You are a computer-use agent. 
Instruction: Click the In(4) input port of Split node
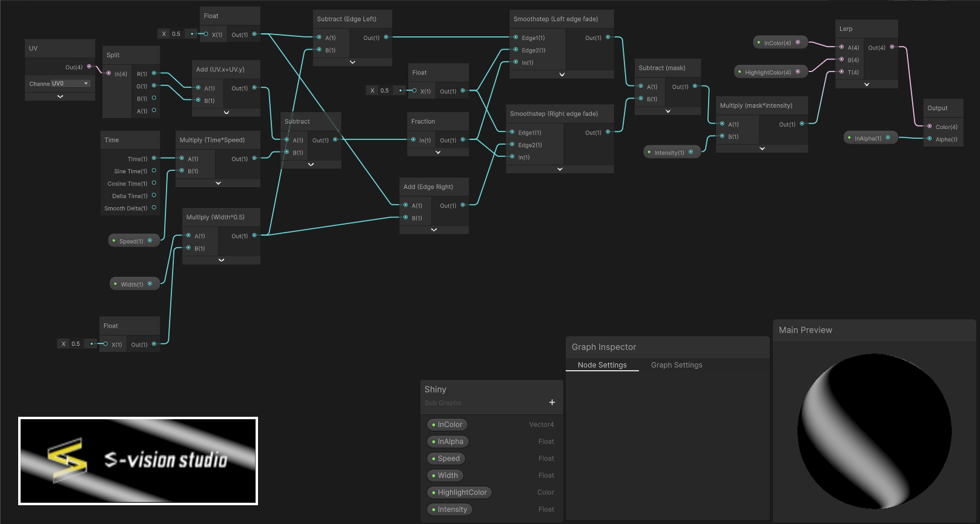pos(108,73)
